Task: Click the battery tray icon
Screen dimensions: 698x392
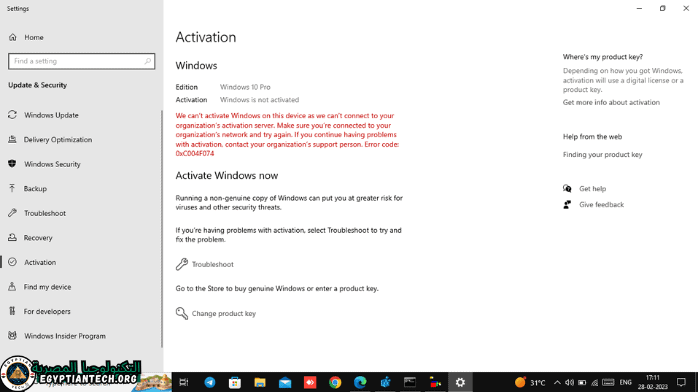Action: click(582, 382)
